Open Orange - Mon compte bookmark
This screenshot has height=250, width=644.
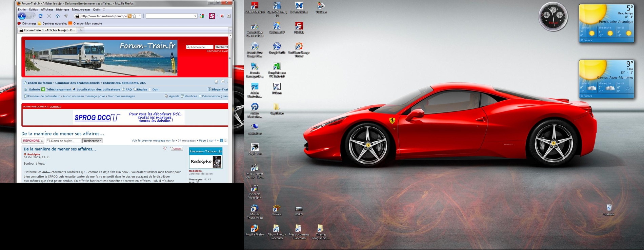click(85, 23)
